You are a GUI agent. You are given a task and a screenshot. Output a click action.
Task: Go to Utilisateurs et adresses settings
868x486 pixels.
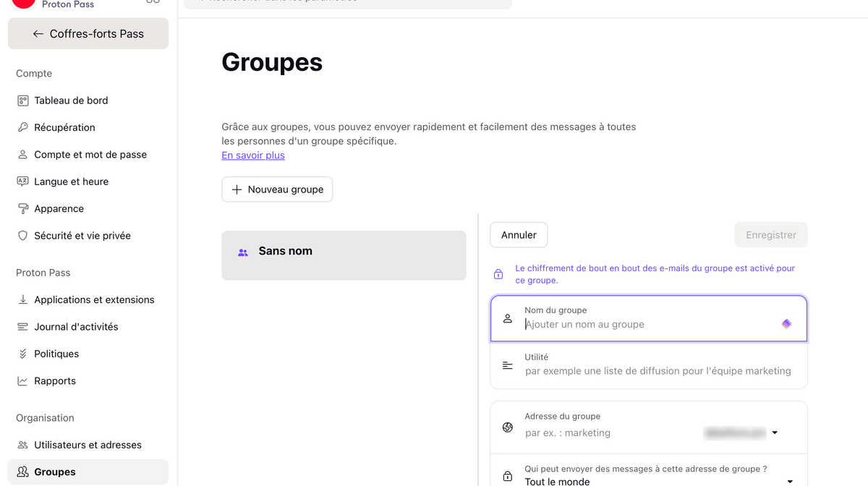coord(88,445)
